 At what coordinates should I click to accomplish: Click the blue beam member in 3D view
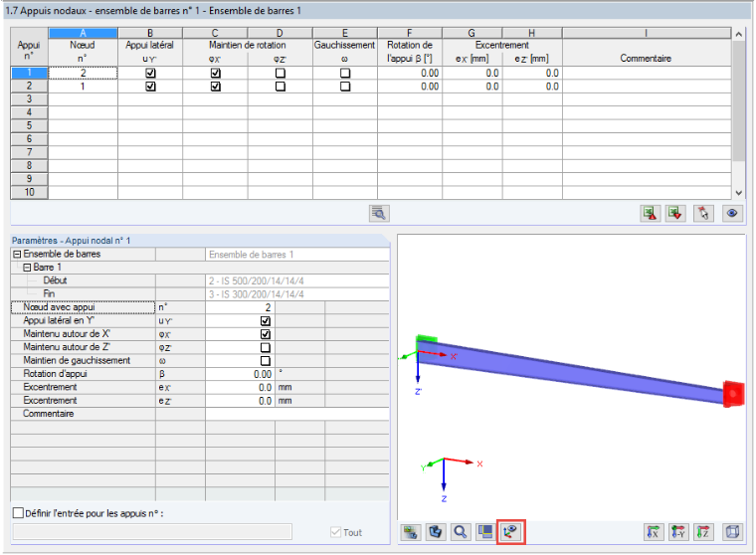point(569,371)
